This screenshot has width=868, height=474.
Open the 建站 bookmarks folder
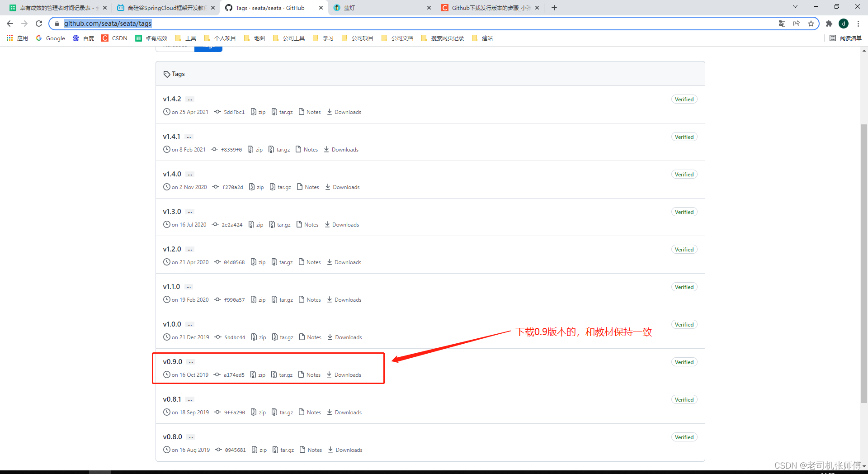coord(482,38)
